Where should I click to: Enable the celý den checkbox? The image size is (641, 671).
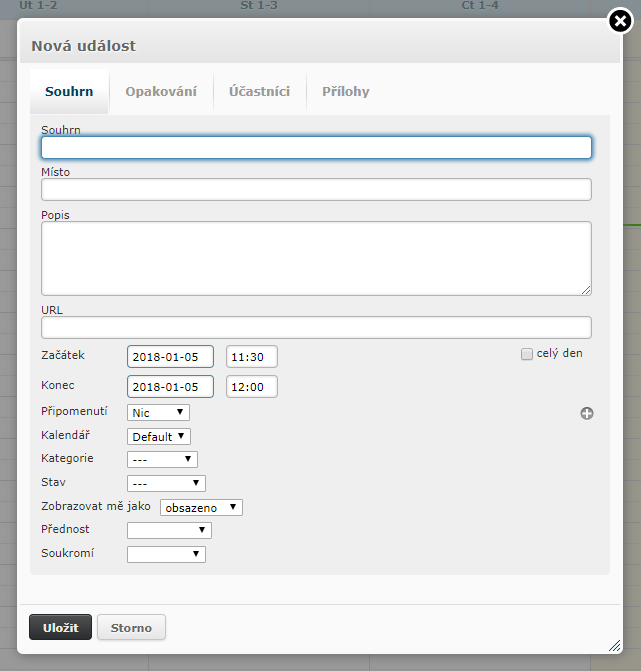click(x=527, y=354)
